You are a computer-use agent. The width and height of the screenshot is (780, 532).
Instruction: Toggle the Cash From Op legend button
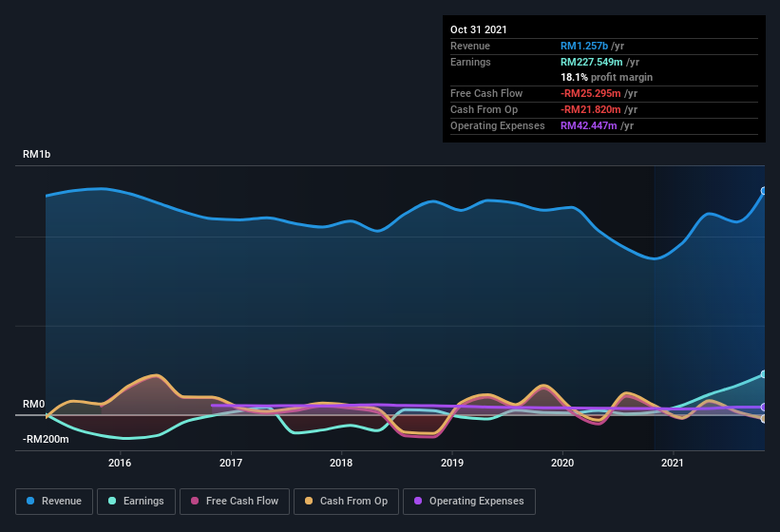(346, 502)
